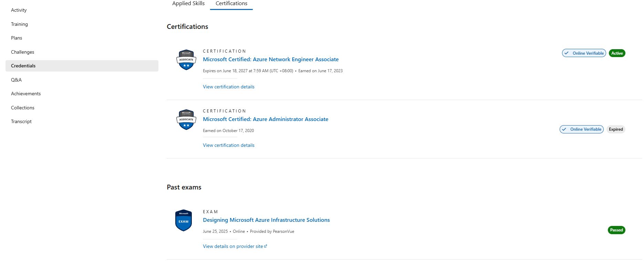The width and height of the screenshot is (644, 261).
Task: Click the June 25, 2025 exam date text
Action: tap(215, 231)
